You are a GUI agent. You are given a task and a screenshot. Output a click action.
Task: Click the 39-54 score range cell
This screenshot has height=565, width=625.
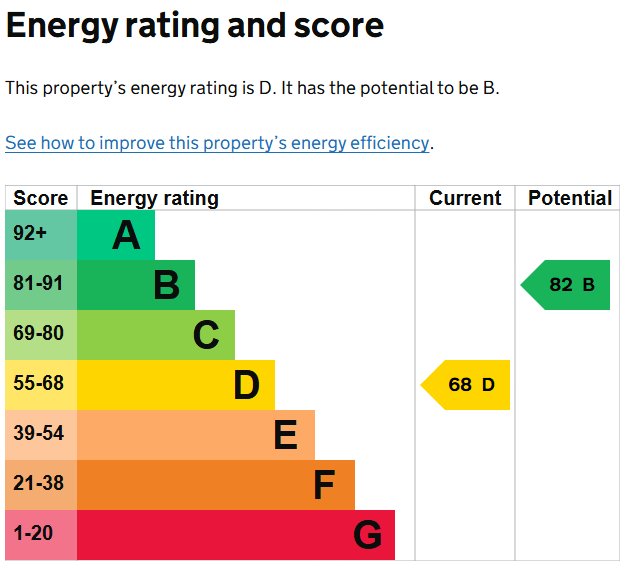[x=41, y=435]
